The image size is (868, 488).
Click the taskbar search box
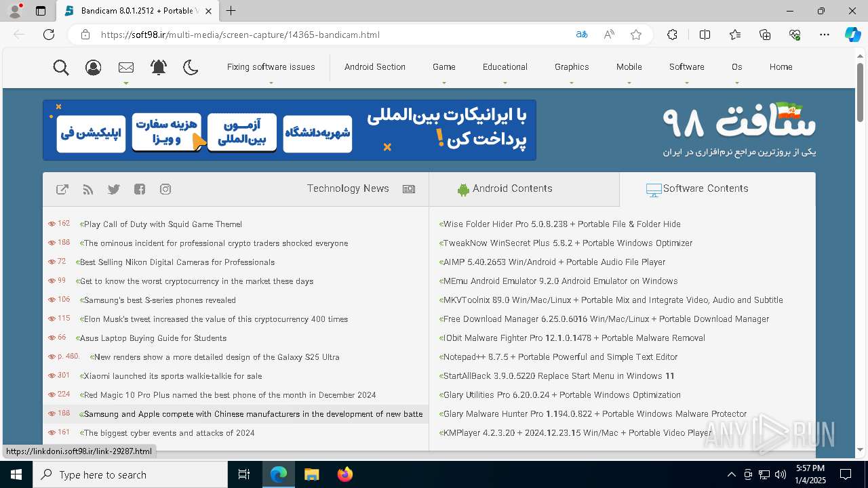coord(130,474)
